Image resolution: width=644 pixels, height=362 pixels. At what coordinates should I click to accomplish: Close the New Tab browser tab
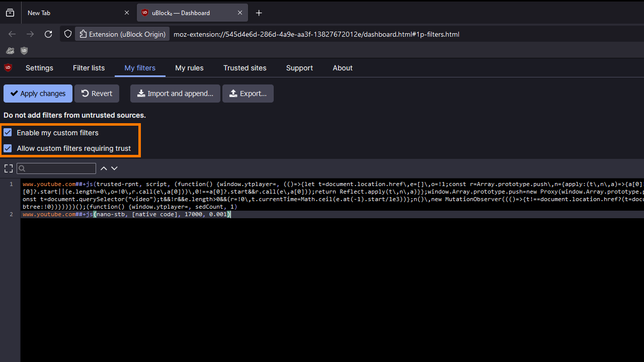[x=127, y=13]
